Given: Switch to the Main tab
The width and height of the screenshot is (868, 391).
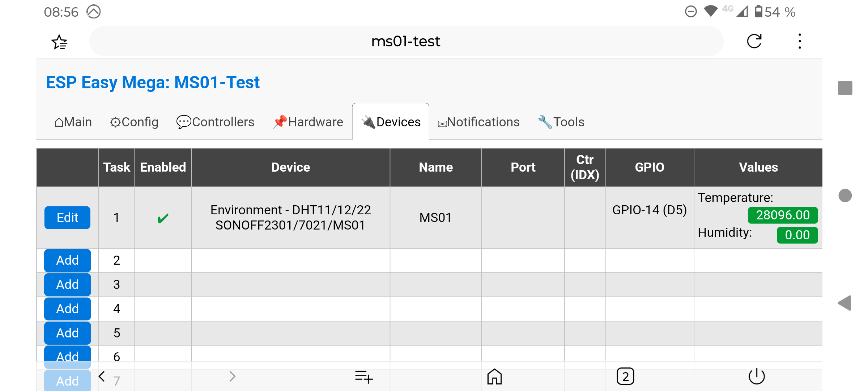Looking at the screenshot, I should click(x=73, y=122).
